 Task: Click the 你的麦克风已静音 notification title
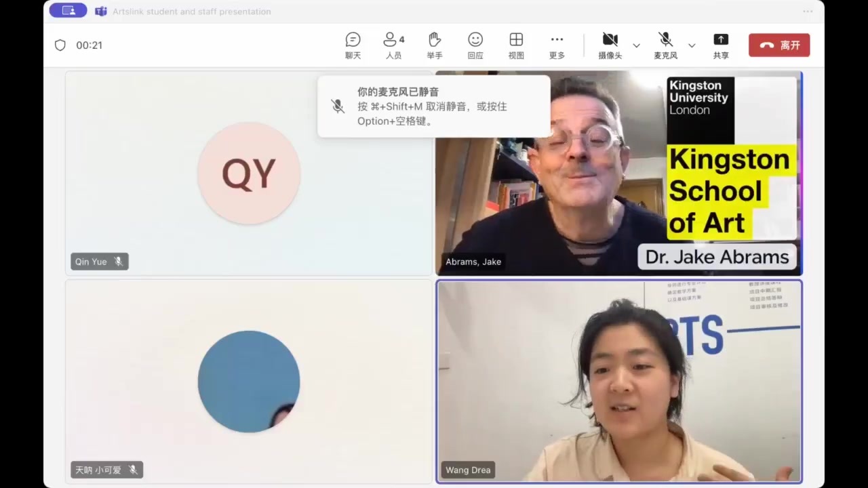pos(398,91)
